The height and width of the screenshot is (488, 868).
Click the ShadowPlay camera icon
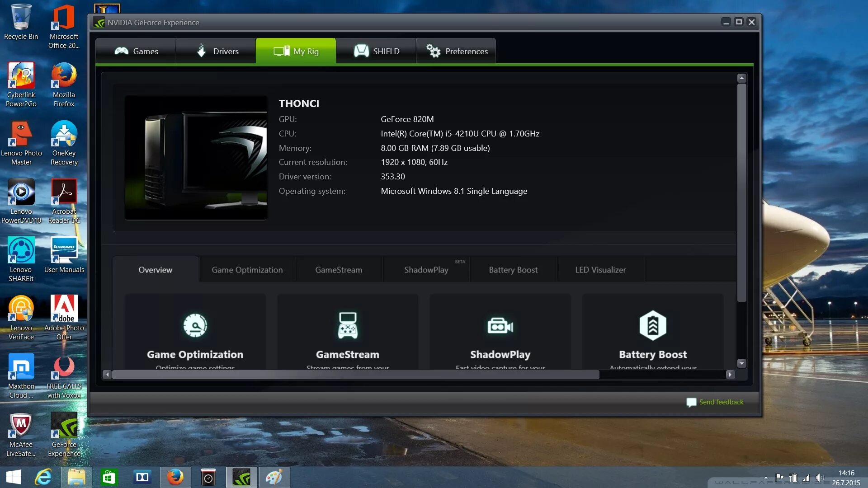pos(500,326)
